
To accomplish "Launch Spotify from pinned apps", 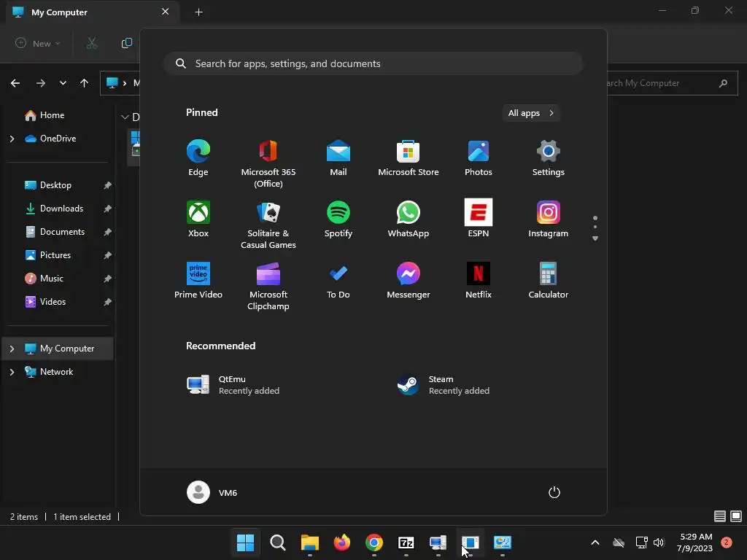I will point(338,219).
